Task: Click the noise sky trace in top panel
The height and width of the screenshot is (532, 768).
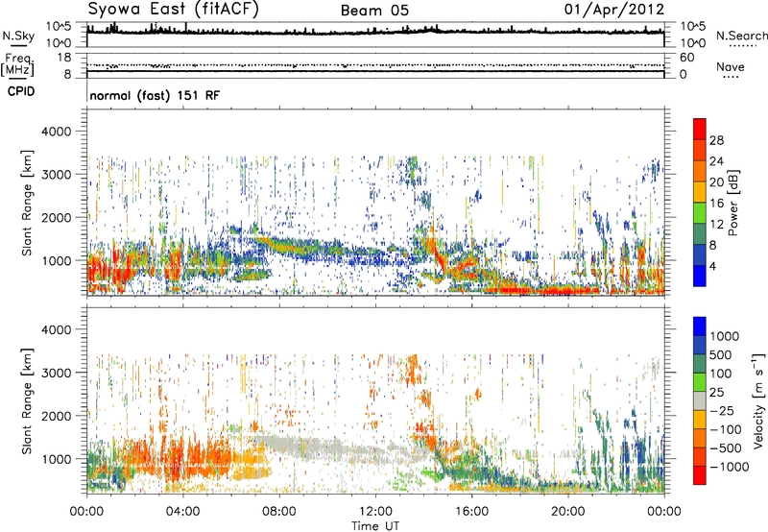Action: [x=375, y=32]
